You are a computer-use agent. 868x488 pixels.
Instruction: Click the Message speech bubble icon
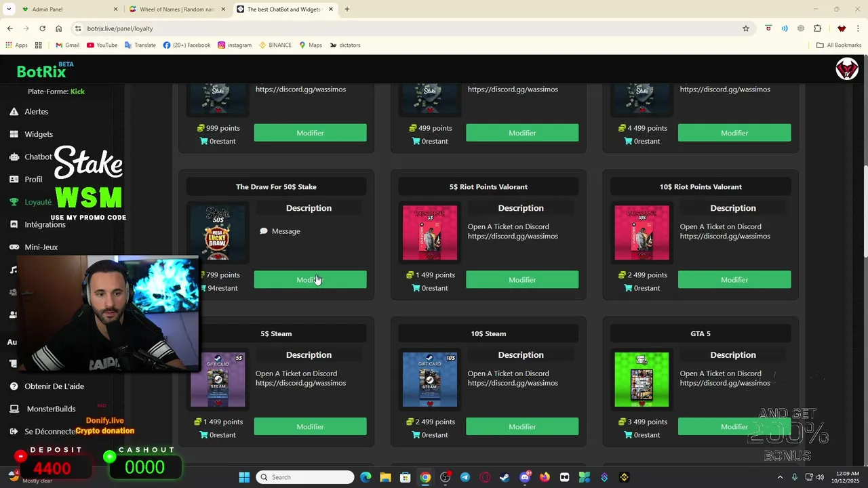pos(264,231)
